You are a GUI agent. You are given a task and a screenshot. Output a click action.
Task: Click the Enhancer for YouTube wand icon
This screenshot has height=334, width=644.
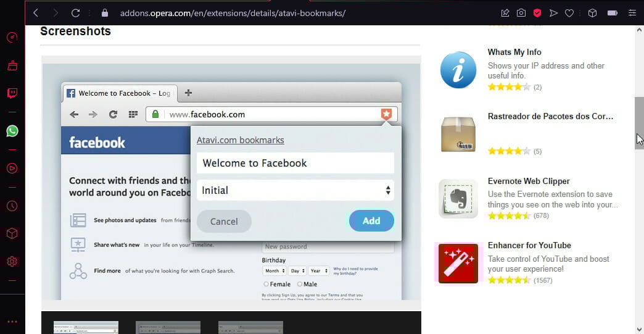click(x=458, y=264)
